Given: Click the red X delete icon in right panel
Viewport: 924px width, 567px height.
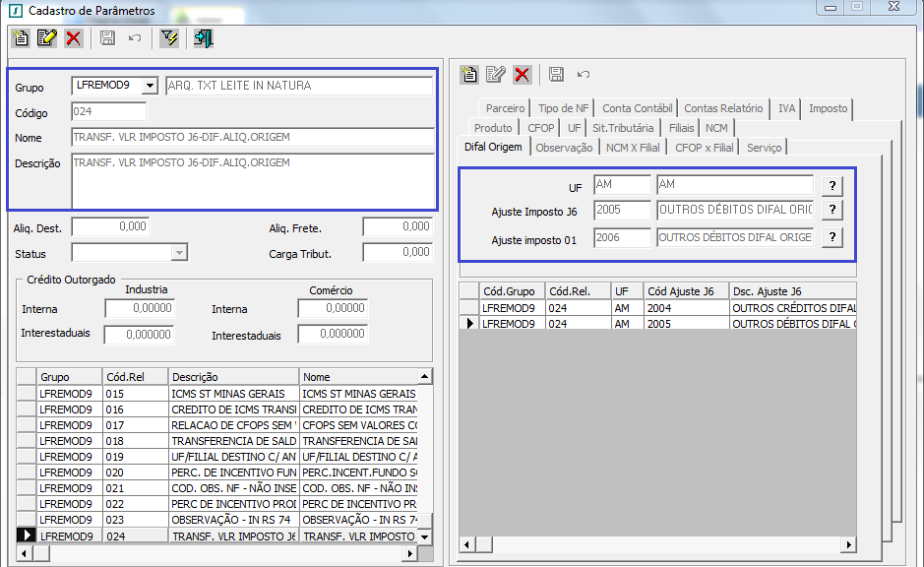Looking at the screenshot, I should (522, 74).
